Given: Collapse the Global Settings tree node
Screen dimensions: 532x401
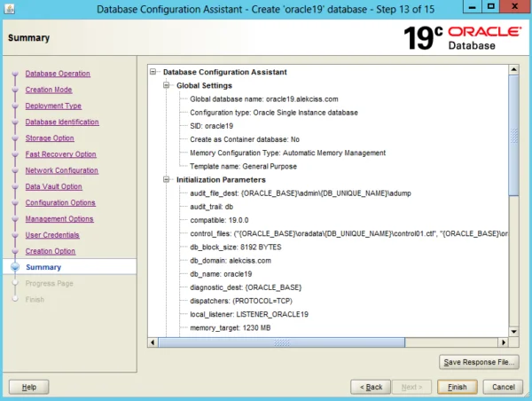Looking at the screenshot, I should pyautogui.click(x=167, y=85).
